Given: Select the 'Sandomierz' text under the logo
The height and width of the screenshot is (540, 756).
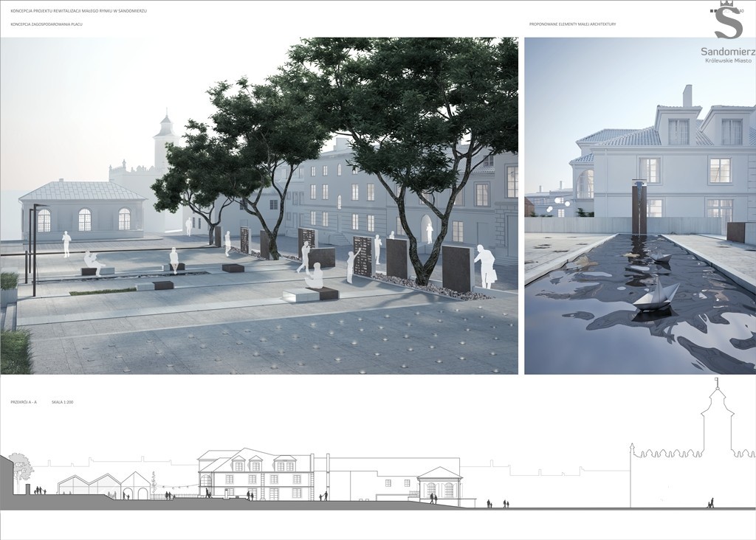Looking at the screenshot, I should [x=727, y=51].
